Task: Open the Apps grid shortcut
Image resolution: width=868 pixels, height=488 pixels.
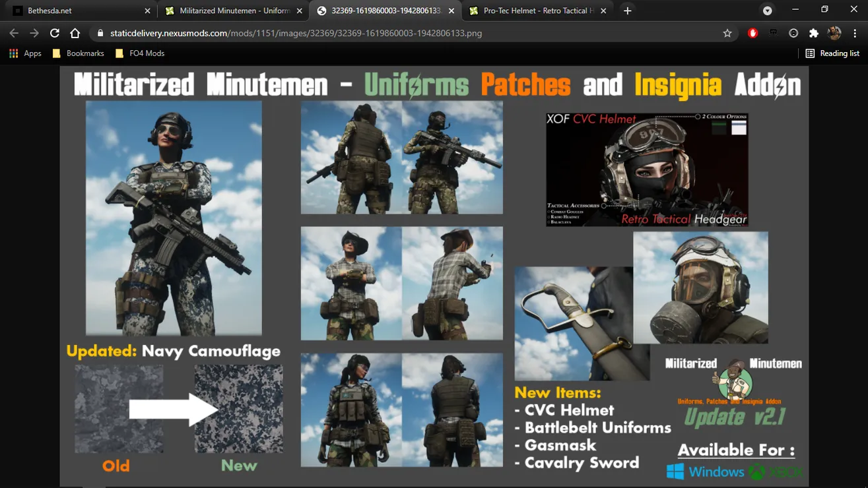Action: click(25, 53)
